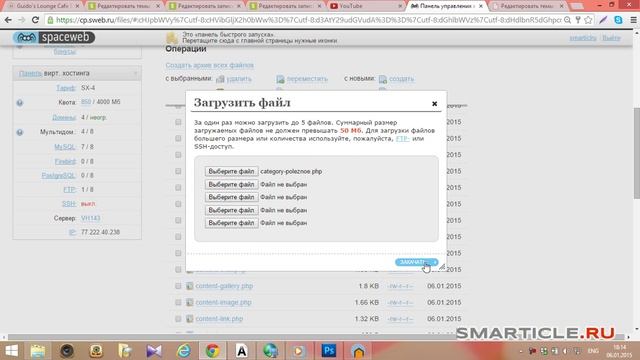The height and width of the screenshot is (360, 640).
Task: Click the ENG language indicator
Action: [x=593, y=351]
